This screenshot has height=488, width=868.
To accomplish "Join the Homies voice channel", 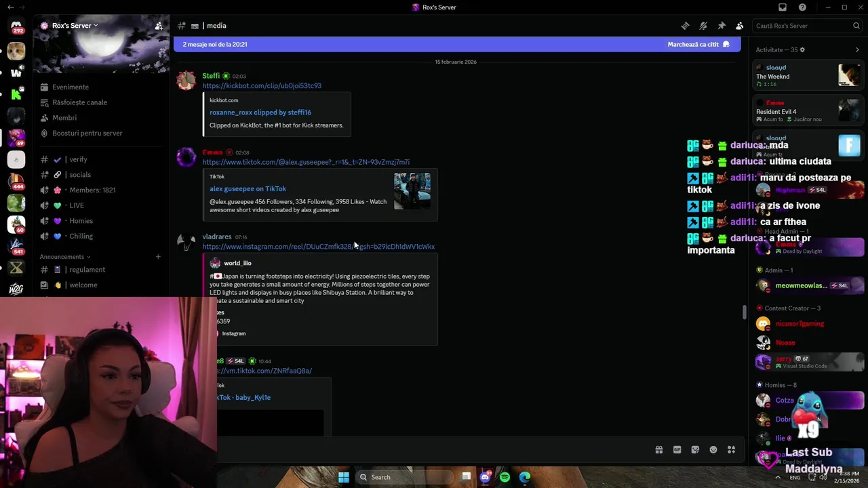I will coord(102,221).
